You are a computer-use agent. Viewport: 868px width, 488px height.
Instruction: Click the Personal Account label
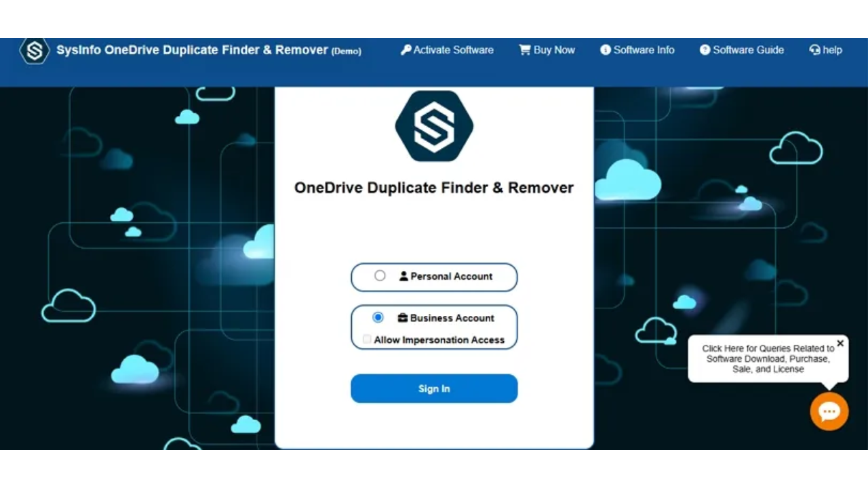click(452, 277)
